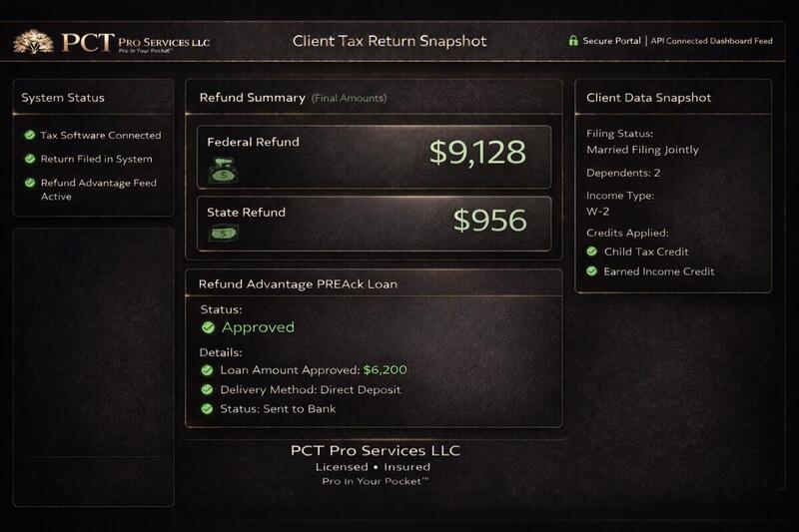Click the green Secure Portal padlock icon
799x532 pixels.
coord(573,40)
